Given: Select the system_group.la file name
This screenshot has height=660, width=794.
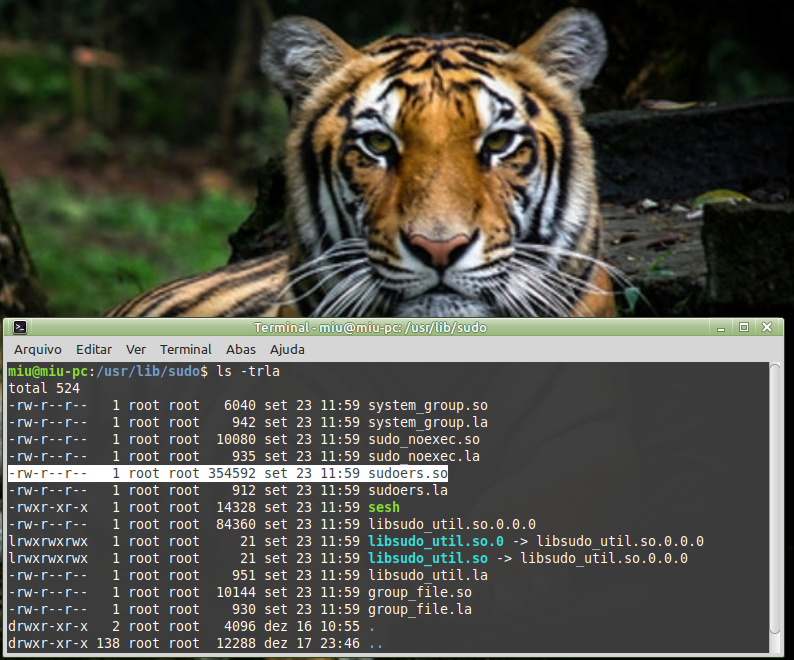Looking at the screenshot, I should pyautogui.click(x=428, y=422).
